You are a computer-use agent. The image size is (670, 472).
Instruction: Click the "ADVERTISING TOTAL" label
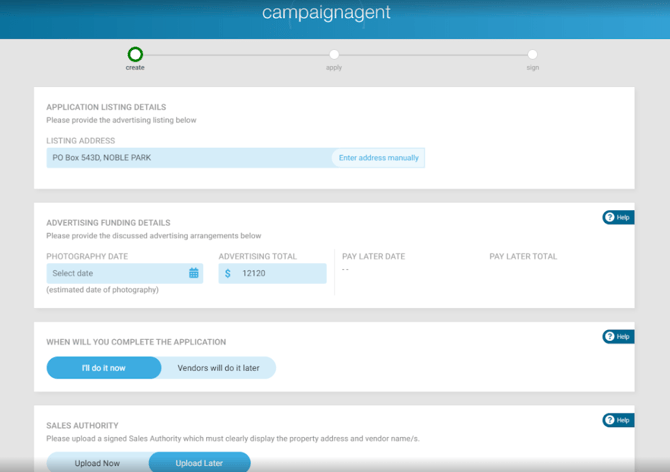pyautogui.click(x=258, y=256)
